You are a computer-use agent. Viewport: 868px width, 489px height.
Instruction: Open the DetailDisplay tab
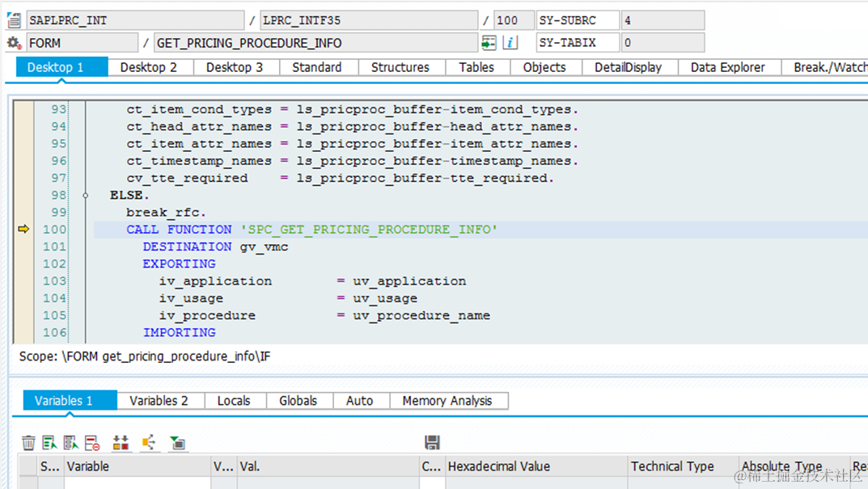tap(629, 67)
